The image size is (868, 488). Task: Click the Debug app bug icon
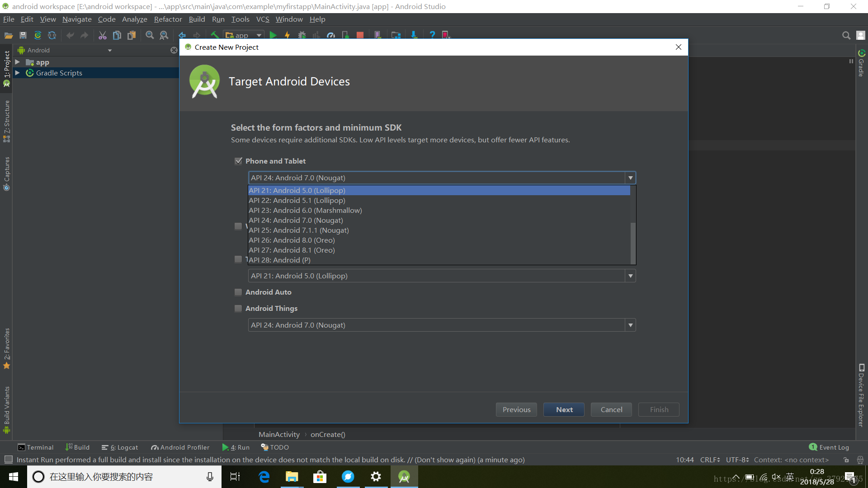tap(302, 35)
